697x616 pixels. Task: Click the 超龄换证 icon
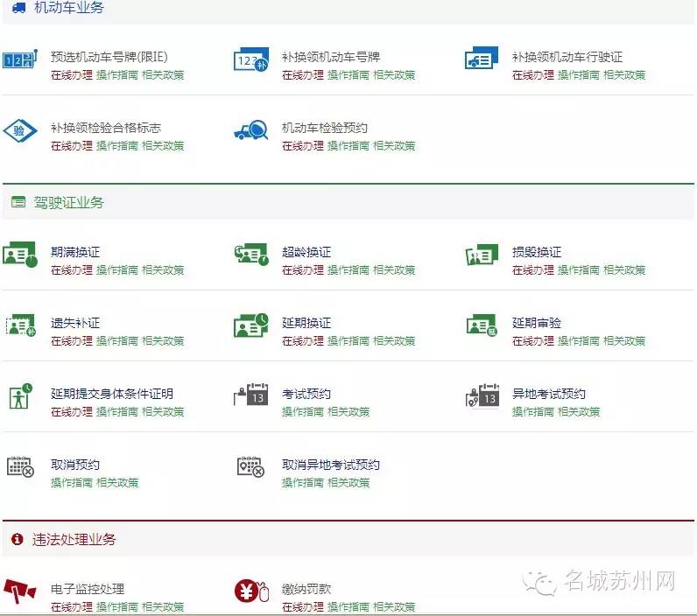251,254
